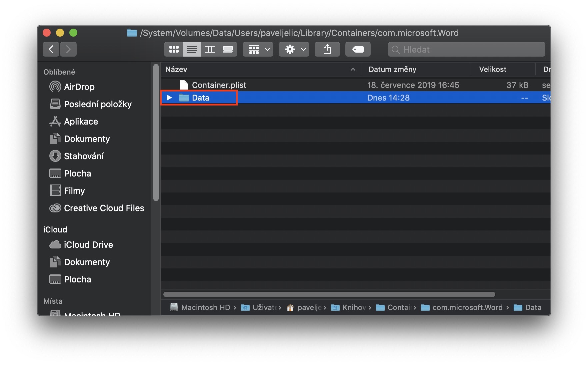Select the Container.plist file

[x=219, y=85]
